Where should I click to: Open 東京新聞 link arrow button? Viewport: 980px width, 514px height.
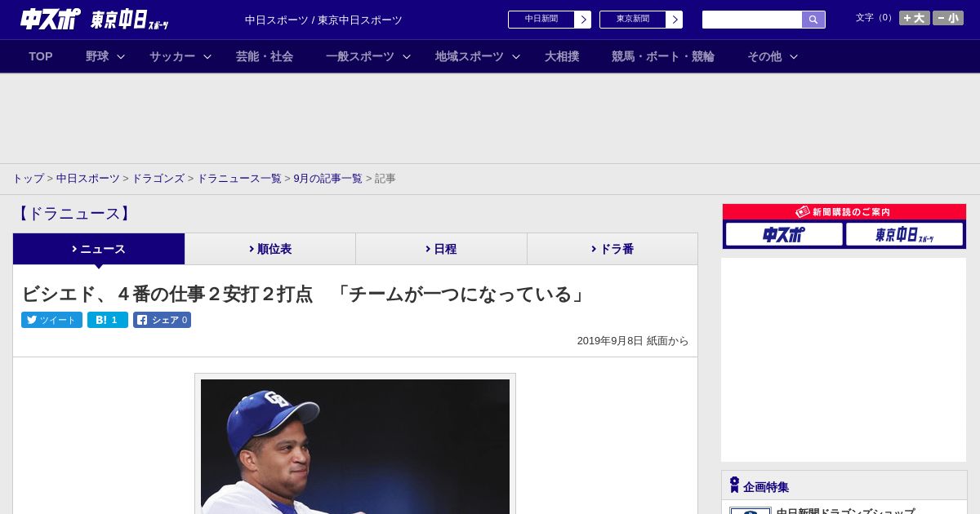click(x=674, y=20)
